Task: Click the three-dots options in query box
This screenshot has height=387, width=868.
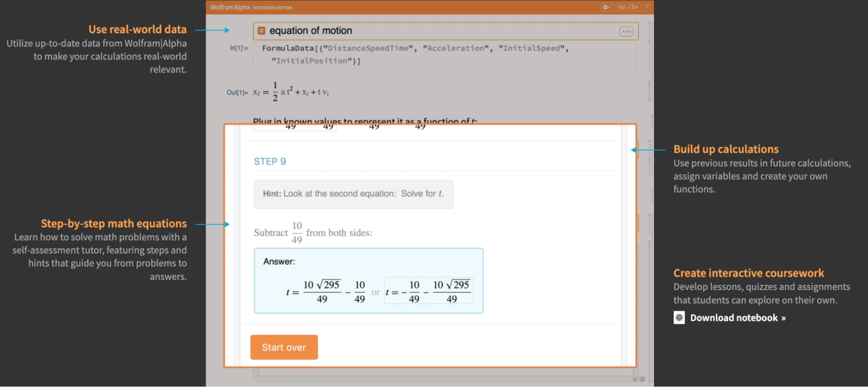Action: coord(626,31)
